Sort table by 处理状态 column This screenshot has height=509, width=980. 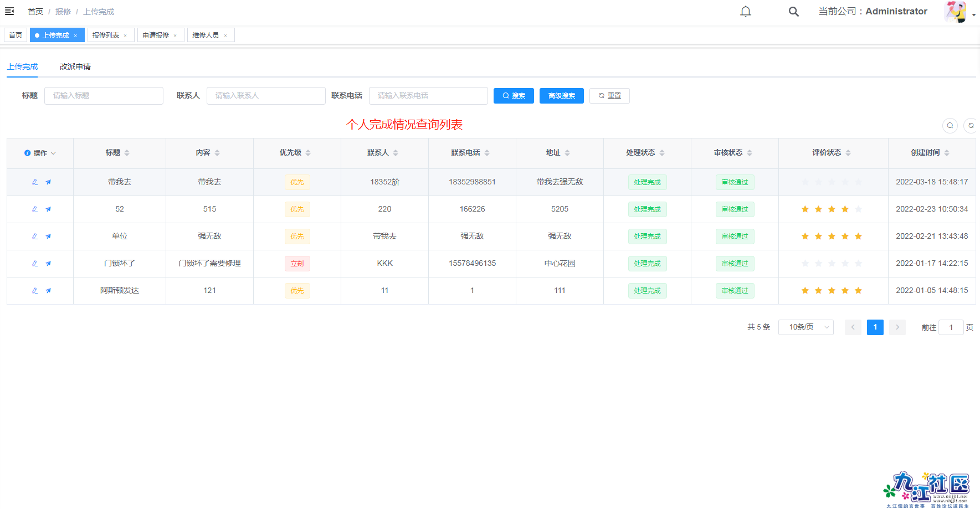click(x=662, y=153)
